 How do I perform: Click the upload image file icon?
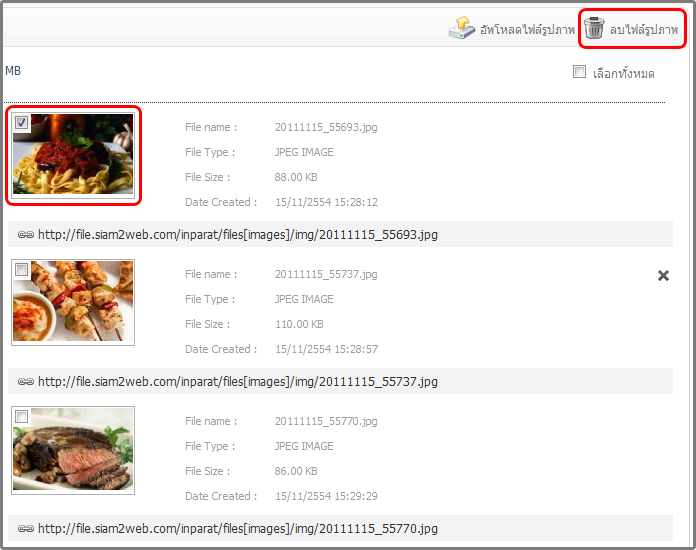click(462, 28)
